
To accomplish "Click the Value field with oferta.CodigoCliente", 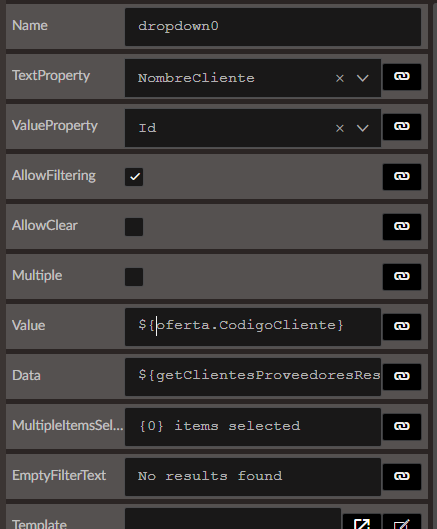I will click(x=253, y=326).
